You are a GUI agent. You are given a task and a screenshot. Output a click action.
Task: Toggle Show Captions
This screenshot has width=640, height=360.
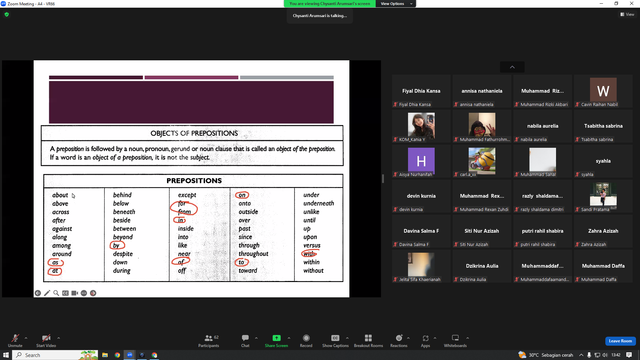coord(335,340)
